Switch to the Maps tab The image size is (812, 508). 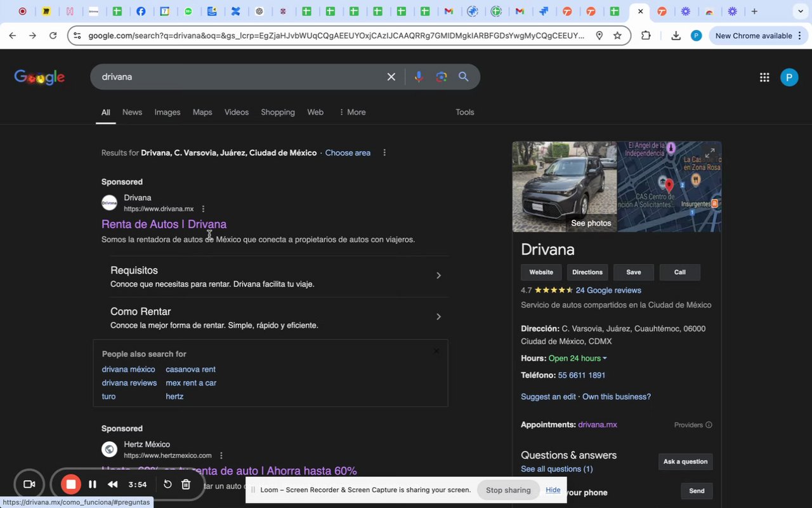[202, 112]
